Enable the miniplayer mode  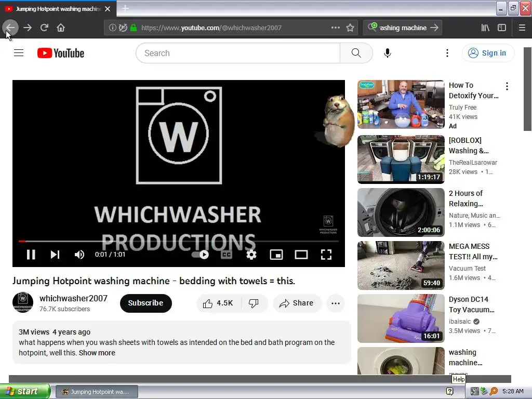point(276,255)
